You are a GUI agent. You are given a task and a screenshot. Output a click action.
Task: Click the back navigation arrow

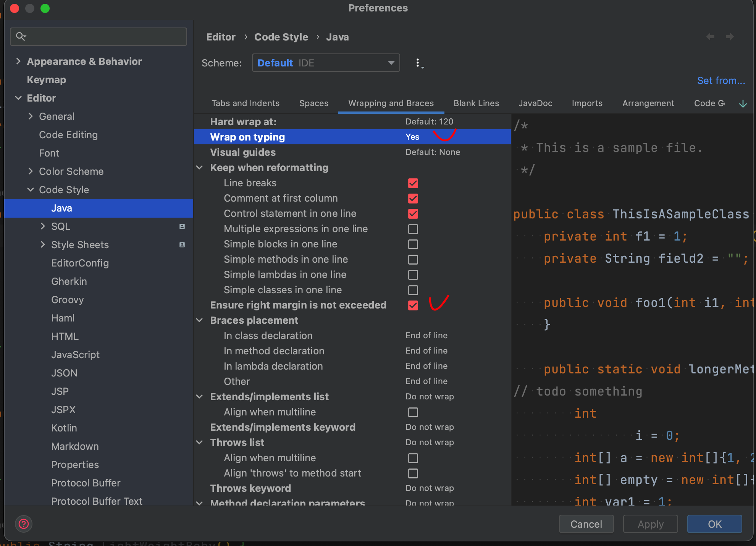point(710,37)
